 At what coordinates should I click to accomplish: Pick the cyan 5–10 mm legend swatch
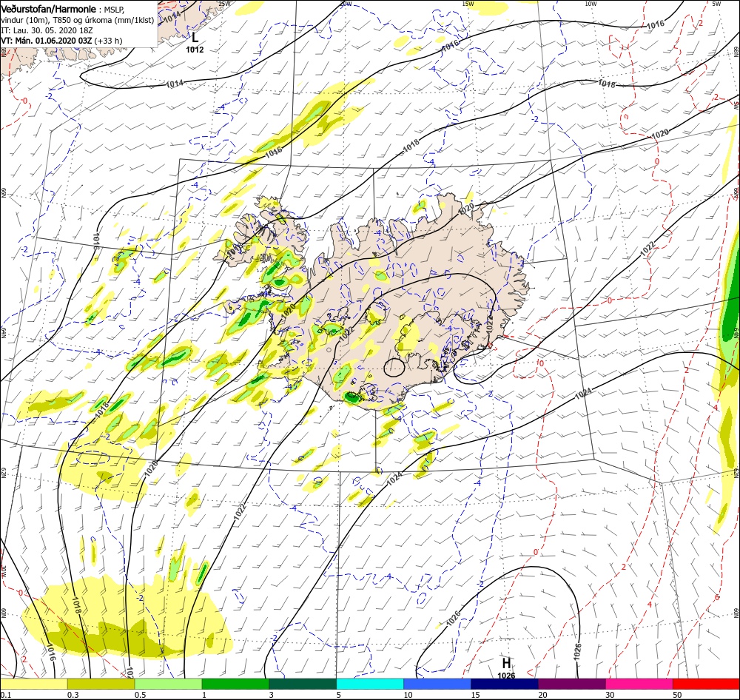pyautogui.click(x=370, y=684)
